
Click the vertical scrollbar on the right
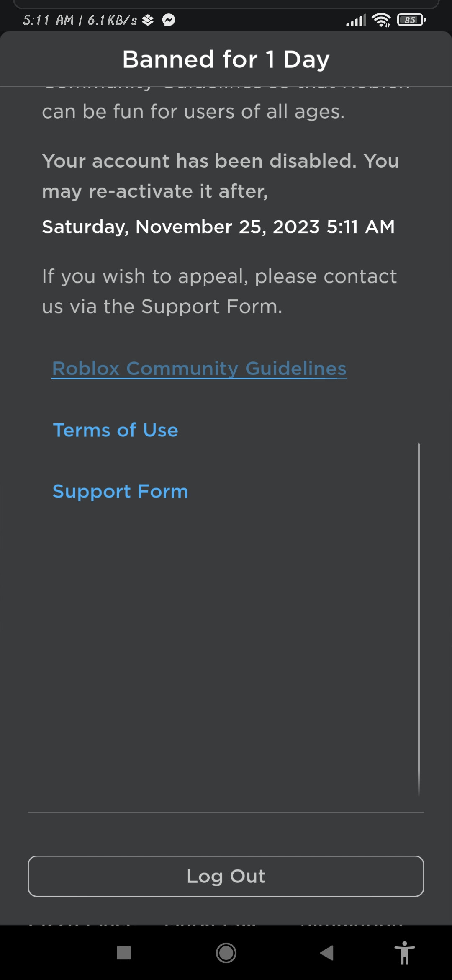coord(419,619)
